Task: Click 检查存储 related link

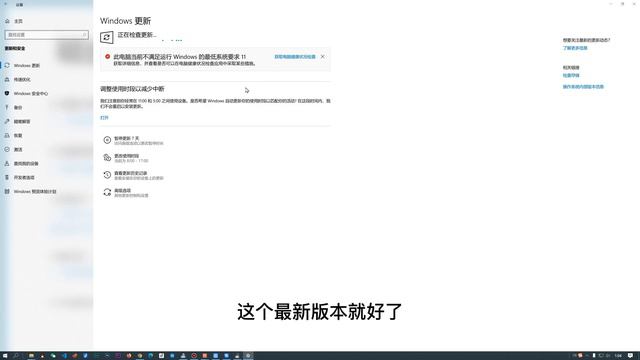Action: 571,76
